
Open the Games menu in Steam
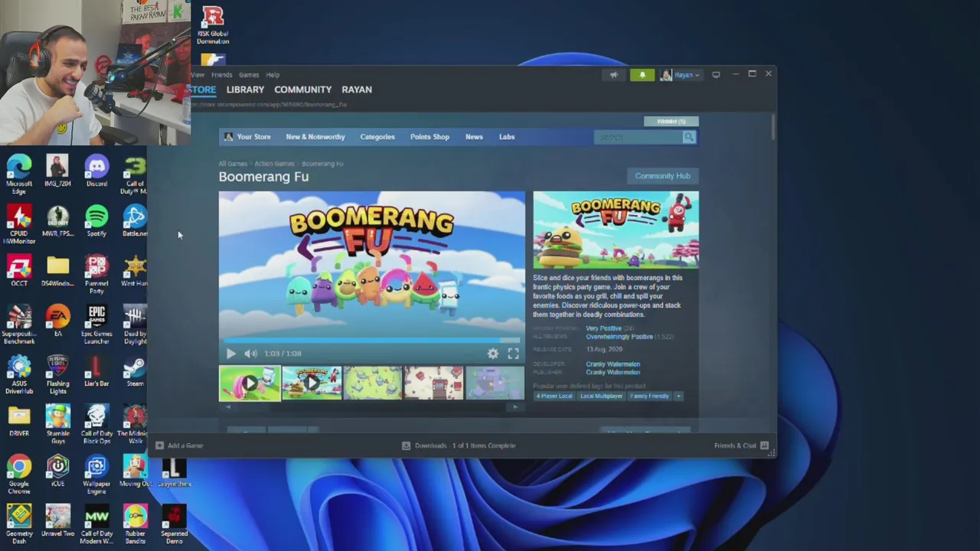click(249, 75)
